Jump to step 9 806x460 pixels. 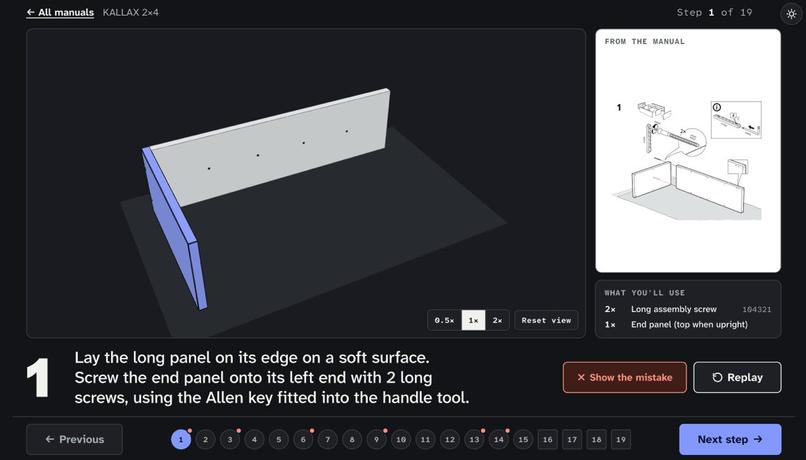376,439
